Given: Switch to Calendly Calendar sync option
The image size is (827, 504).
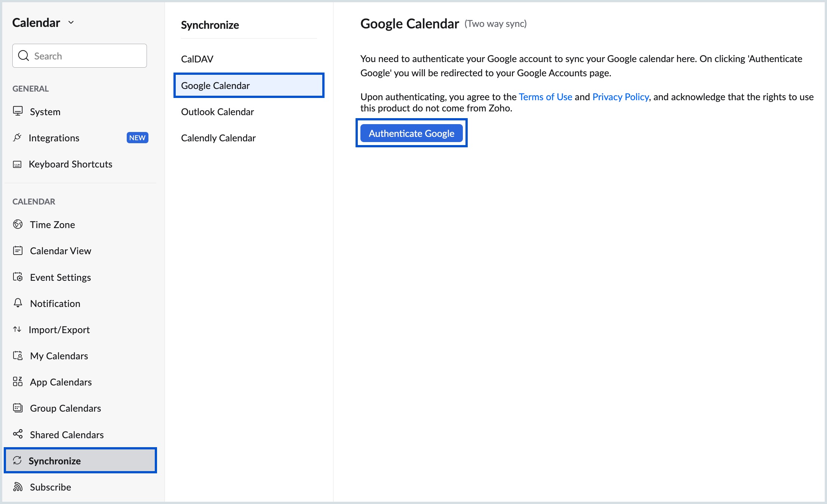Looking at the screenshot, I should 218,138.
